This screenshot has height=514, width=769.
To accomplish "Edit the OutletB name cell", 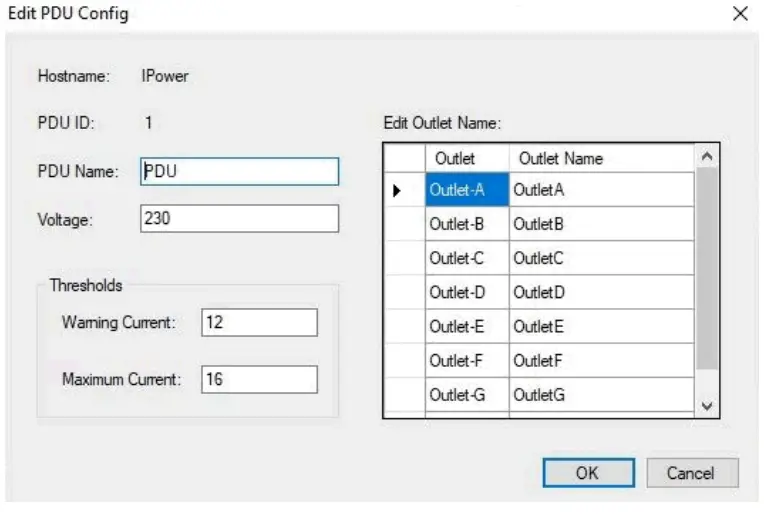I will click(599, 224).
